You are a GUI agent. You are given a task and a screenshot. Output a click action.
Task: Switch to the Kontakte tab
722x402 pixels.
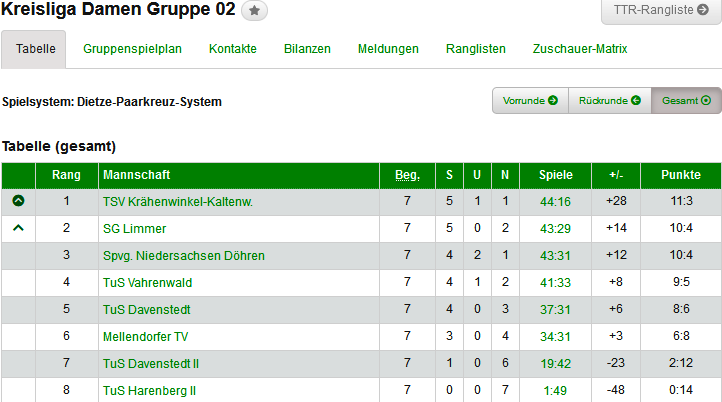(x=233, y=49)
